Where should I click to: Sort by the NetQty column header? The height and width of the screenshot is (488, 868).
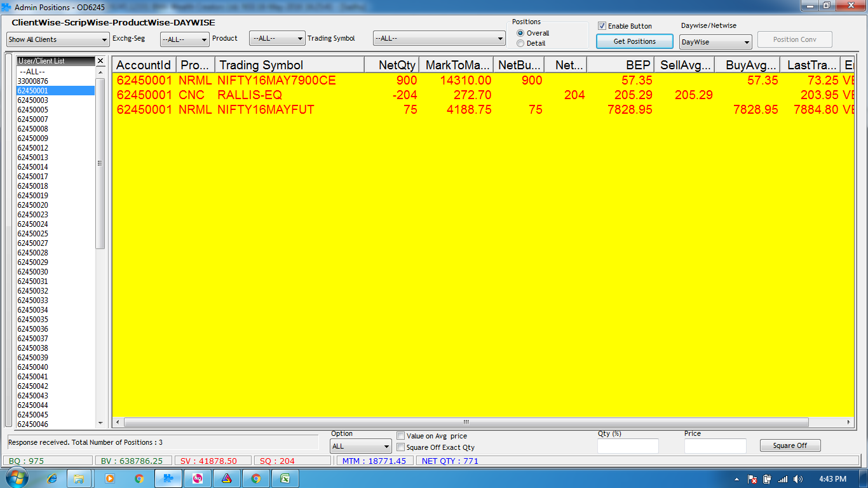391,65
